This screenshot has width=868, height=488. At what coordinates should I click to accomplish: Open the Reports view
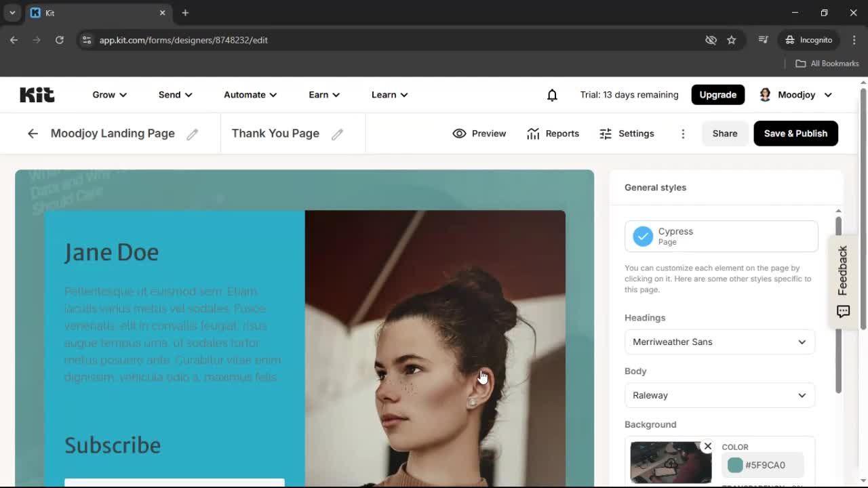click(x=553, y=134)
